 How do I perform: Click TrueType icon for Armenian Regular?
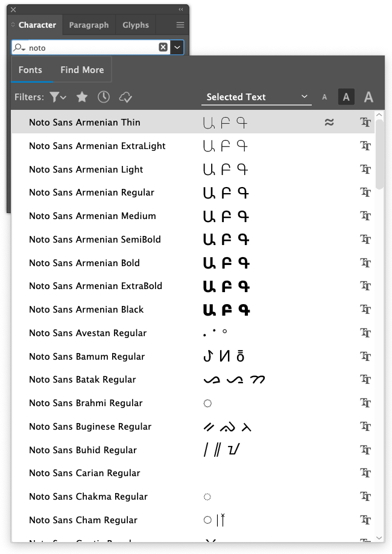point(365,192)
